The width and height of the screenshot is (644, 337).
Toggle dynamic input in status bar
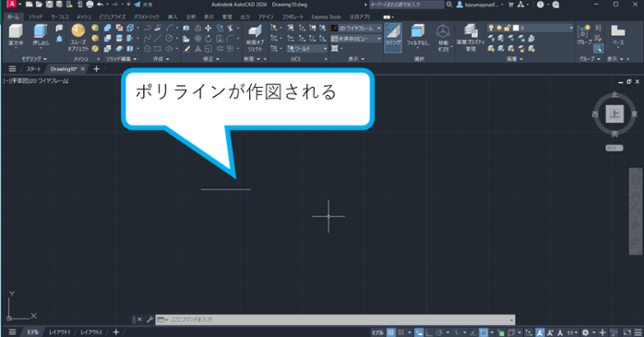click(x=419, y=332)
